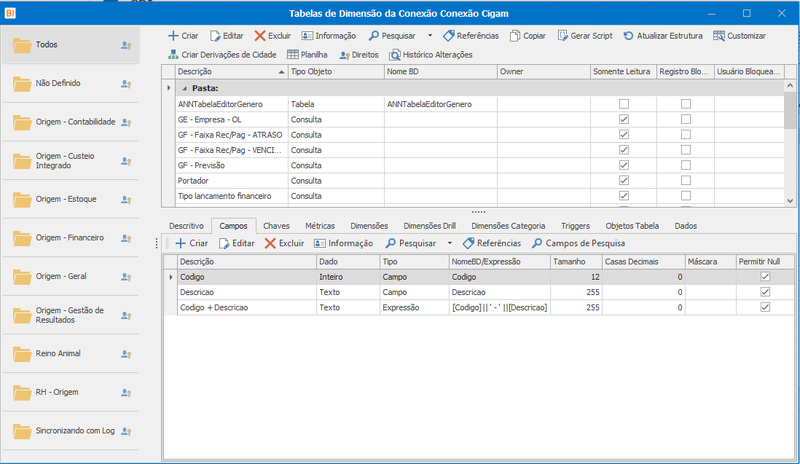
Task: Open dropdown arrow beside lower Pesquisar
Action: coord(449,243)
